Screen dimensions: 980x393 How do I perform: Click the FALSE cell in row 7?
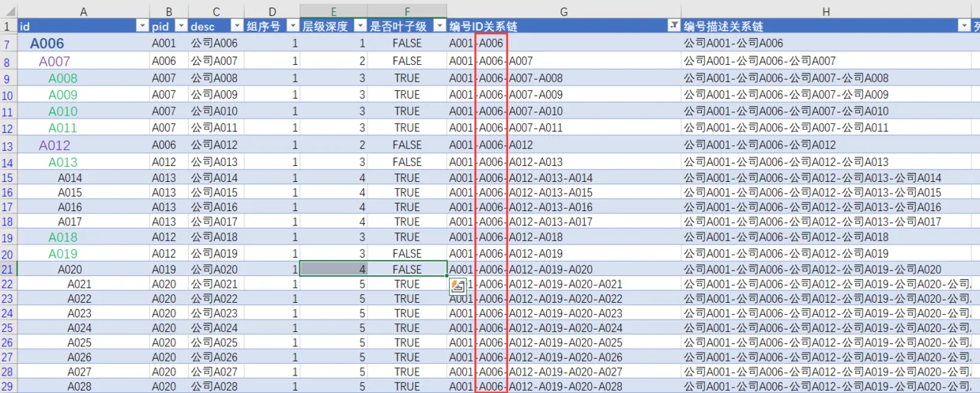pos(407,43)
